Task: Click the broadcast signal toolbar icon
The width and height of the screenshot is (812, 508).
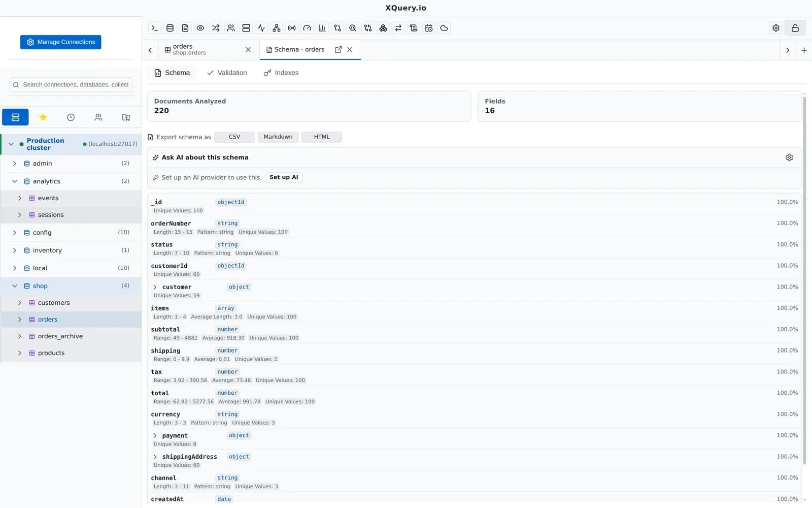Action: click(292, 28)
